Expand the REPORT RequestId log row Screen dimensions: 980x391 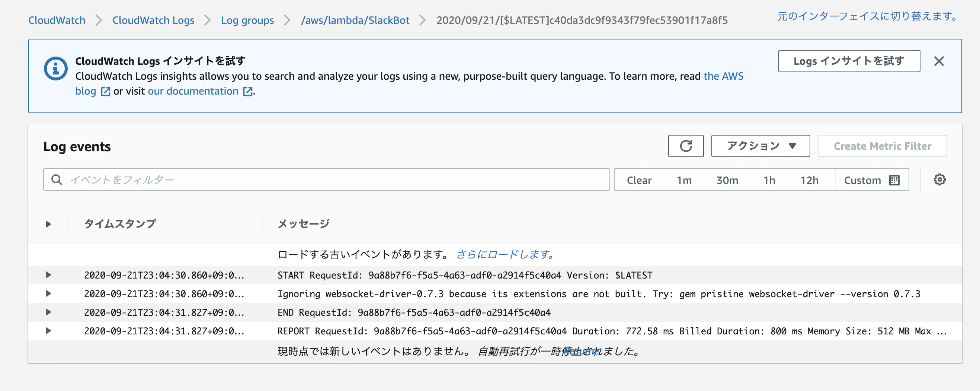[48, 331]
